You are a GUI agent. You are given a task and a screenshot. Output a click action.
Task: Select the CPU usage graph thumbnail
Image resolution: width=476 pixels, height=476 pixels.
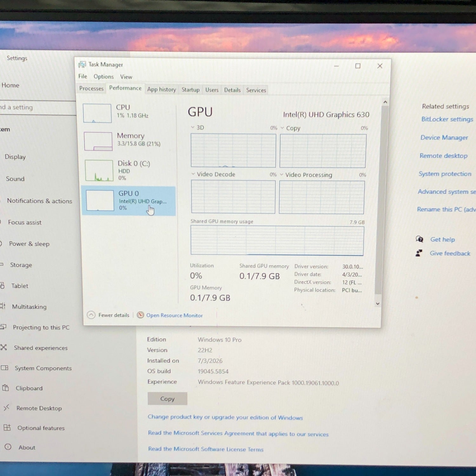[97, 113]
